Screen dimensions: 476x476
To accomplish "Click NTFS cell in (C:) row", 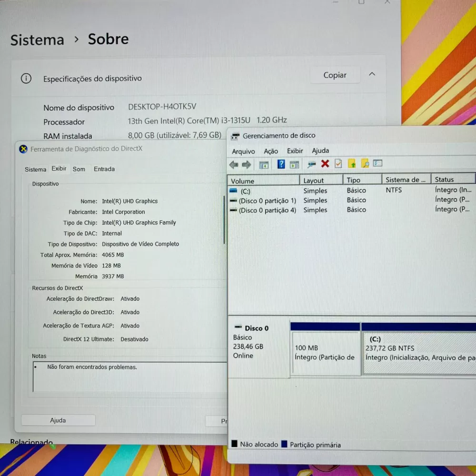I will 394,190.
